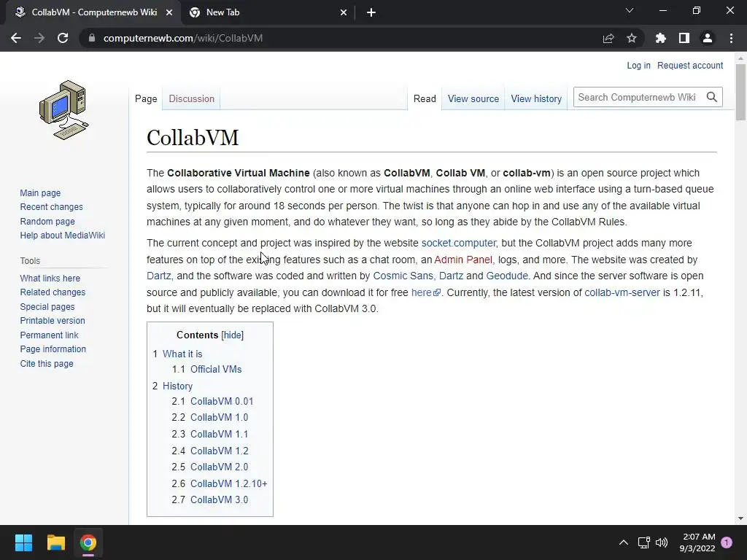This screenshot has height=560, width=747.
Task: Click the Computernewb Wiki computer logo
Action: tap(64, 110)
